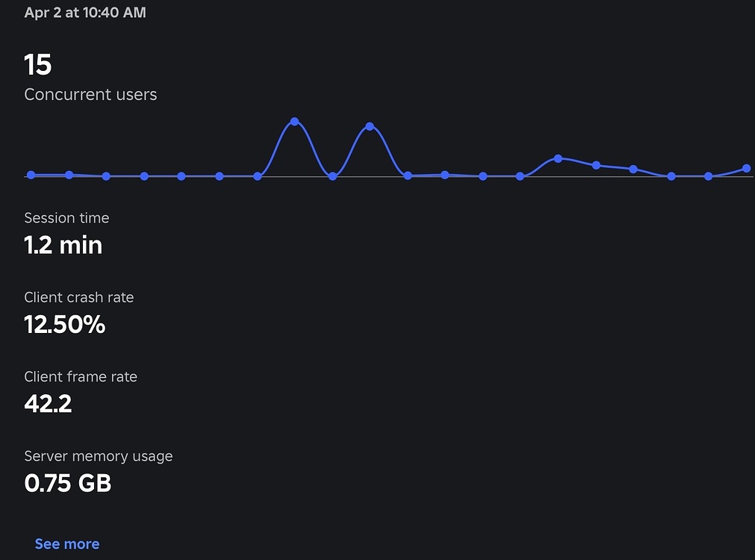The height and width of the screenshot is (560, 755).
Task: Click the data point immediately right of second tall peak
Action: (x=408, y=175)
